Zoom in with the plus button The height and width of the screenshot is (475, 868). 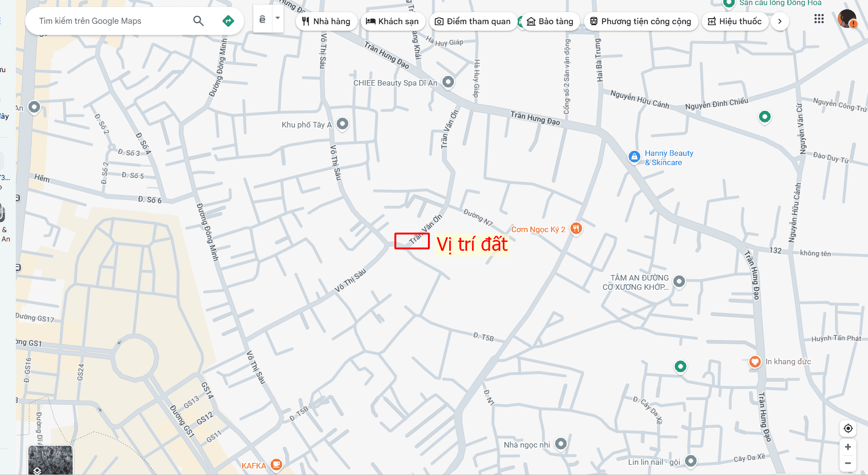click(x=848, y=447)
